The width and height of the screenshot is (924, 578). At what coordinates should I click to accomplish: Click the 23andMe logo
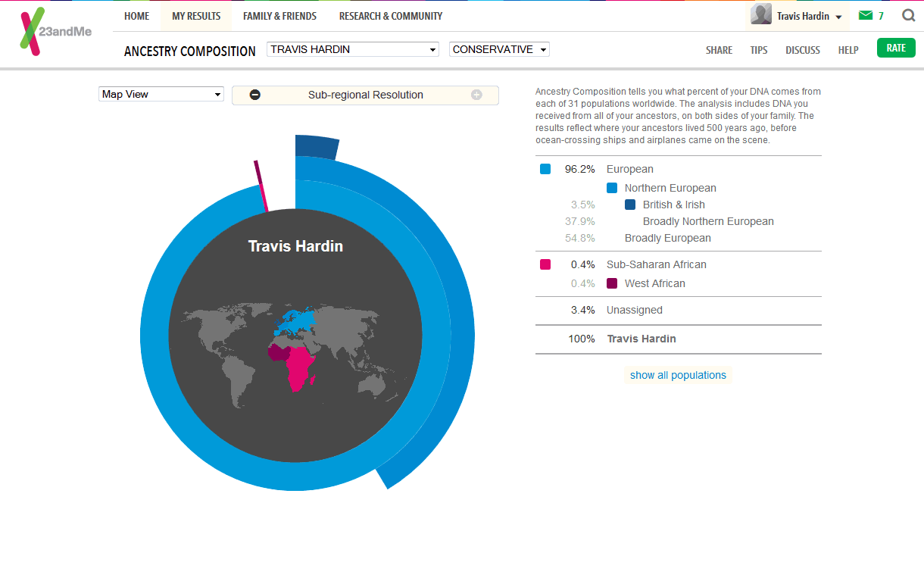[56, 32]
